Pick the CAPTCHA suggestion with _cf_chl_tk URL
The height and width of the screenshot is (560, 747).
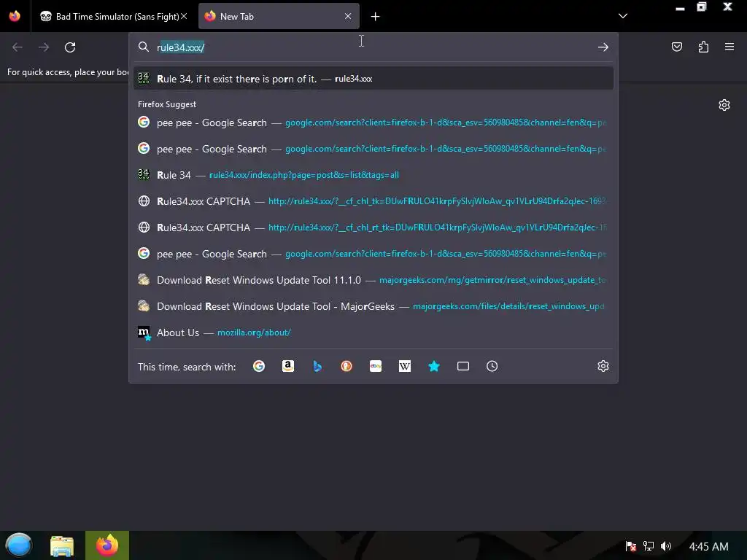373,201
